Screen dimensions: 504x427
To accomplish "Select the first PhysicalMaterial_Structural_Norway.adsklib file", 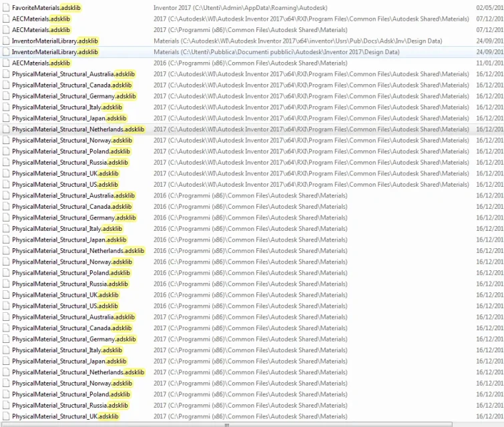I will pyautogui.click(x=72, y=140).
